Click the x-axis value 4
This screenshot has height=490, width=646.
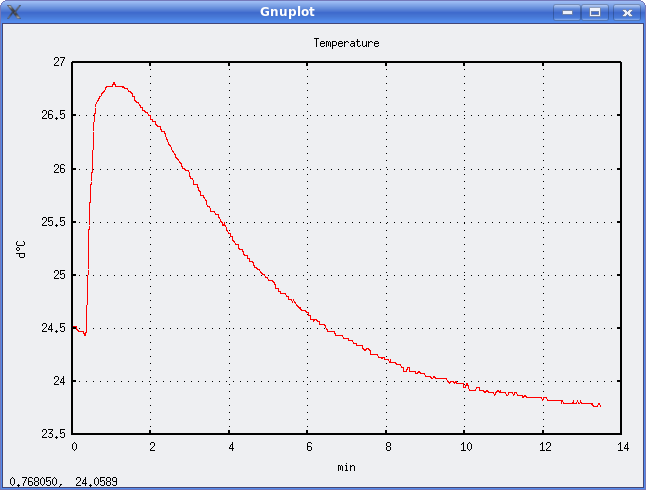point(231,447)
